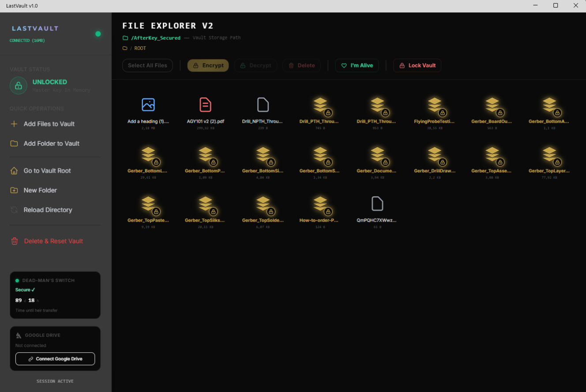Screen dimensions: 586x392
Task: Click Delete & Reset Vault
Action: (x=53, y=241)
